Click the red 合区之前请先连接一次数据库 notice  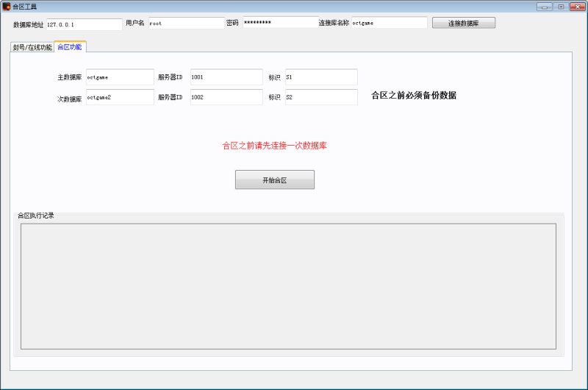274,146
